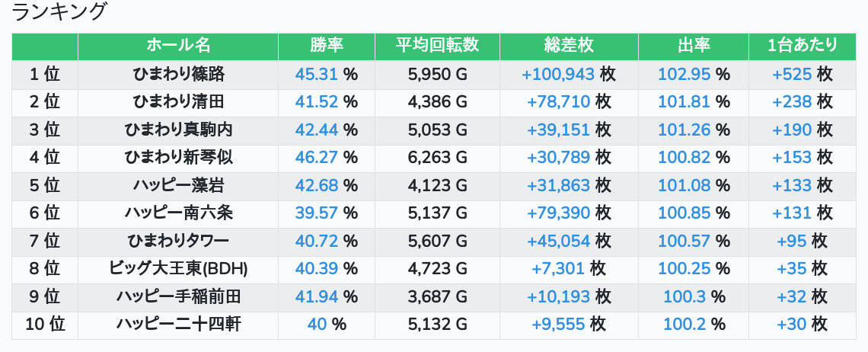Click the ホール名 column header
This screenshot has width=868, height=352.
pyautogui.click(x=178, y=46)
